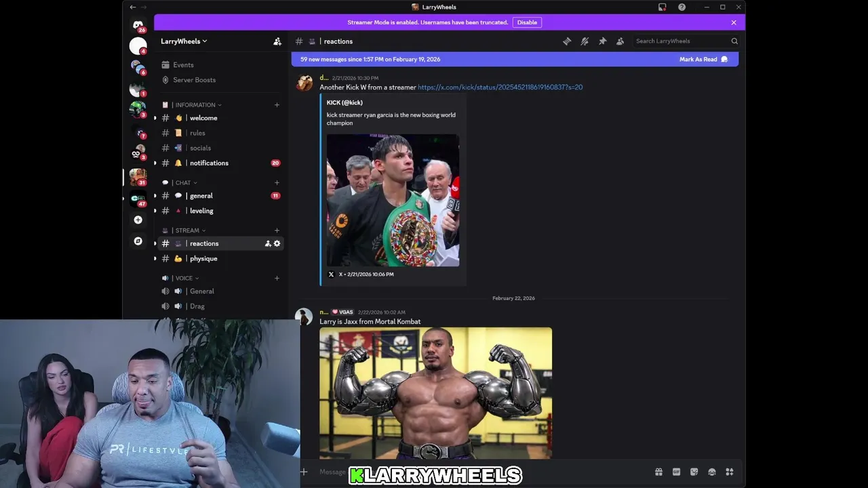Click the Search LarryWheels field
The width and height of the screenshot is (868, 488).
pos(686,41)
